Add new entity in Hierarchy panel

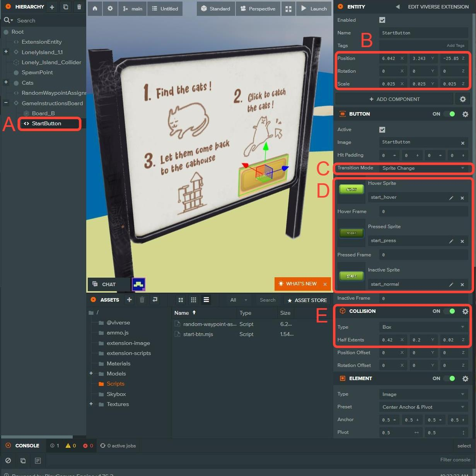click(x=52, y=7)
